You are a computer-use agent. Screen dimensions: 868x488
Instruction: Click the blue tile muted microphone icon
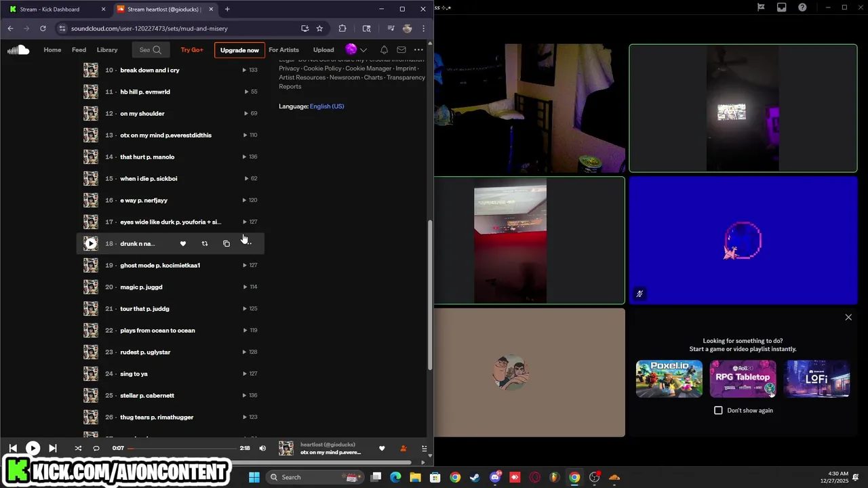point(639,294)
